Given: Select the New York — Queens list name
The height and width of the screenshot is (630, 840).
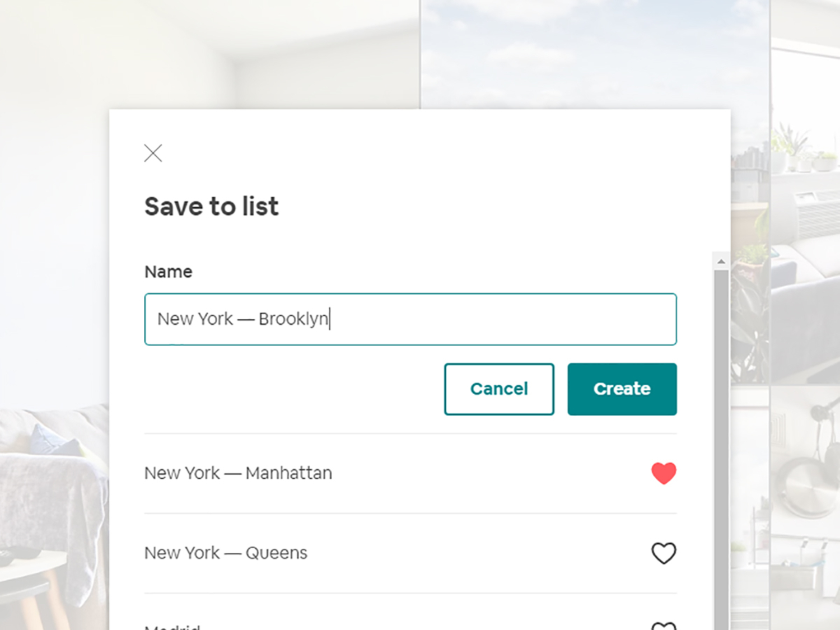Looking at the screenshot, I should click(x=226, y=553).
